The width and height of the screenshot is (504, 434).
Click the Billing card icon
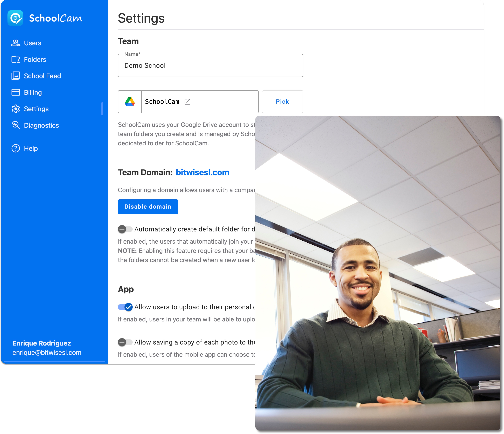(x=16, y=92)
